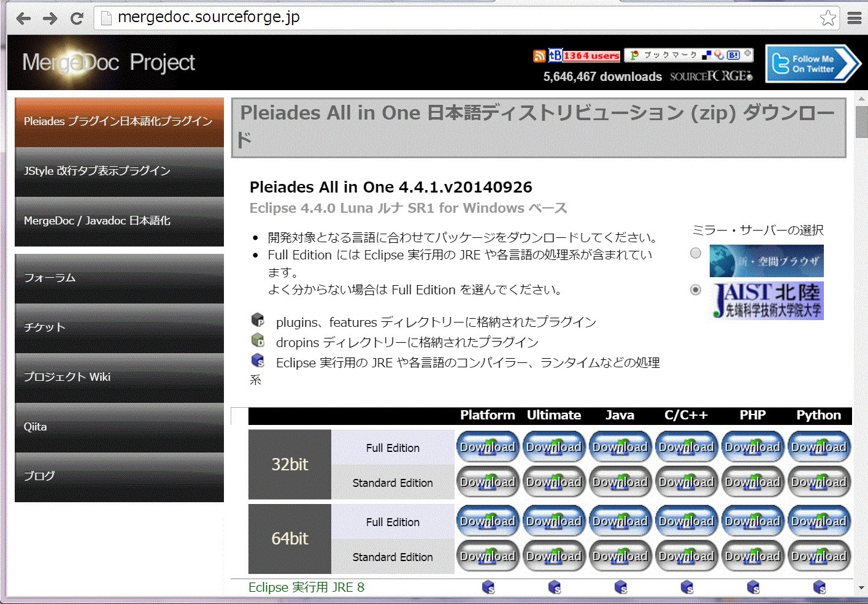This screenshot has width=868, height=604.
Task: Download 64bit Standard Edition Ultimate
Action: click(554, 556)
